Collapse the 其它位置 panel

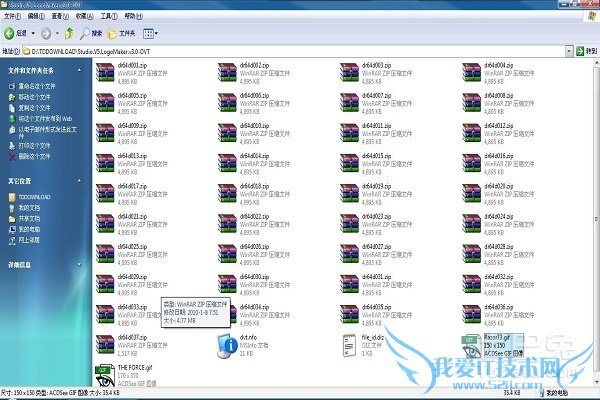tap(79, 181)
